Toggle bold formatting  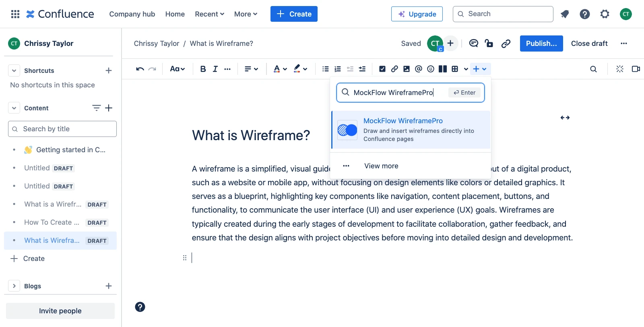point(203,69)
